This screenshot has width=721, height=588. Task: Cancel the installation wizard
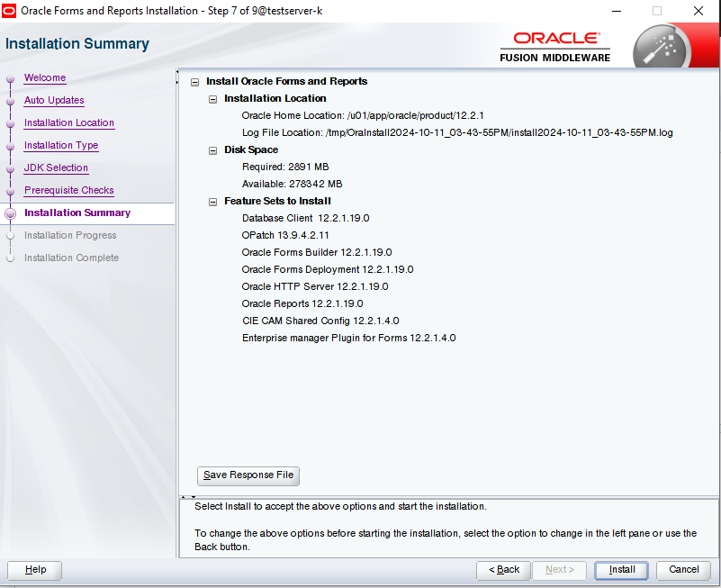[x=684, y=570]
